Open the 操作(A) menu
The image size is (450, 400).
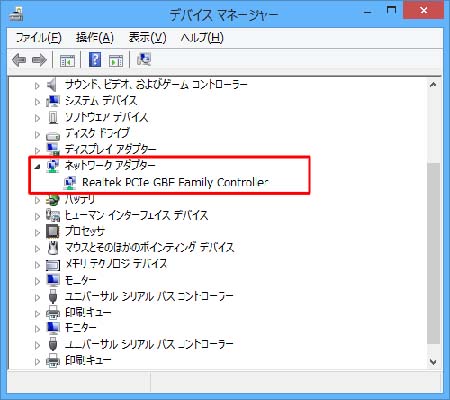pos(95,37)
